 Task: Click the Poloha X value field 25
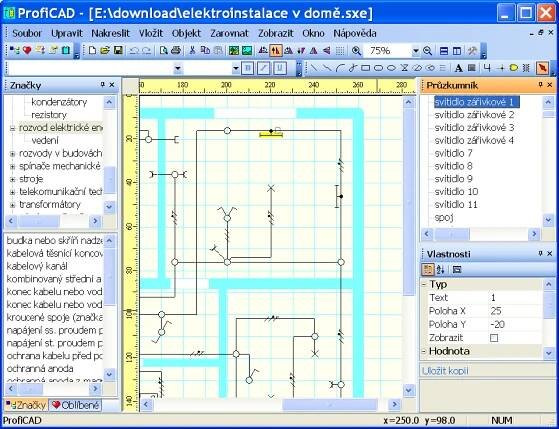[x=515, y=311]
